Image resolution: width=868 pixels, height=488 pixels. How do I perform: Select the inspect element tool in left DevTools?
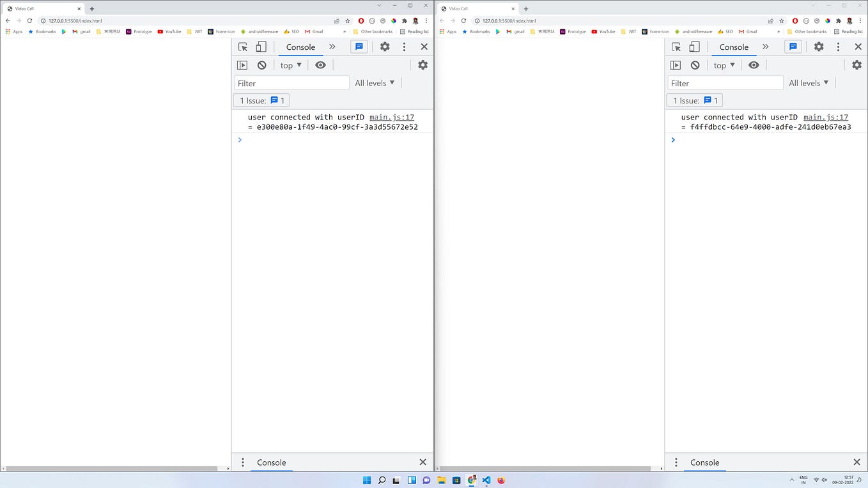tap(242, 46)
